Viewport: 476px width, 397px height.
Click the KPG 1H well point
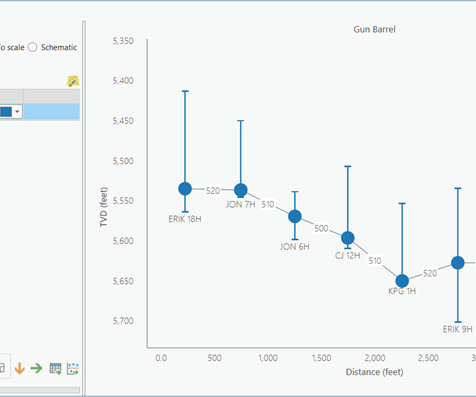click(402, 281)
